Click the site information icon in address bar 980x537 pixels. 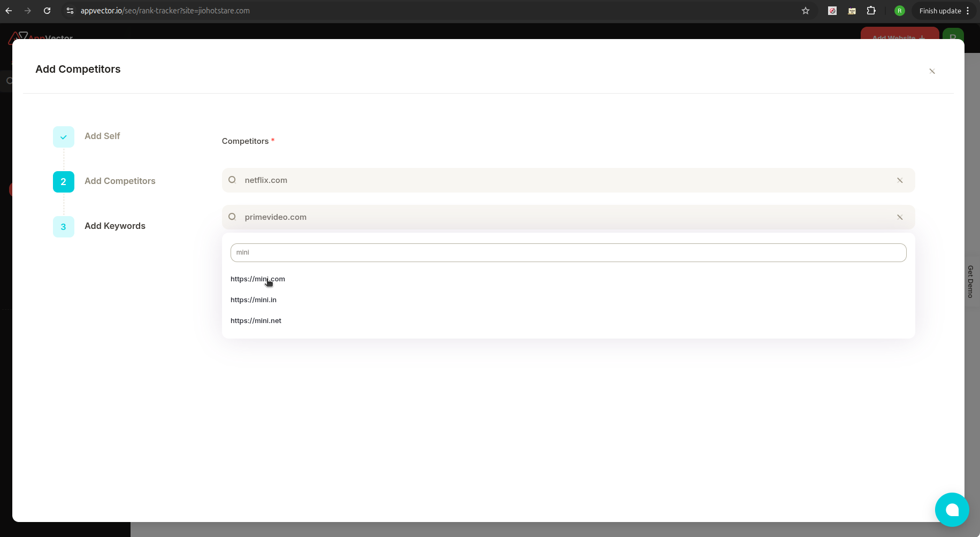(x=70, y=11)
